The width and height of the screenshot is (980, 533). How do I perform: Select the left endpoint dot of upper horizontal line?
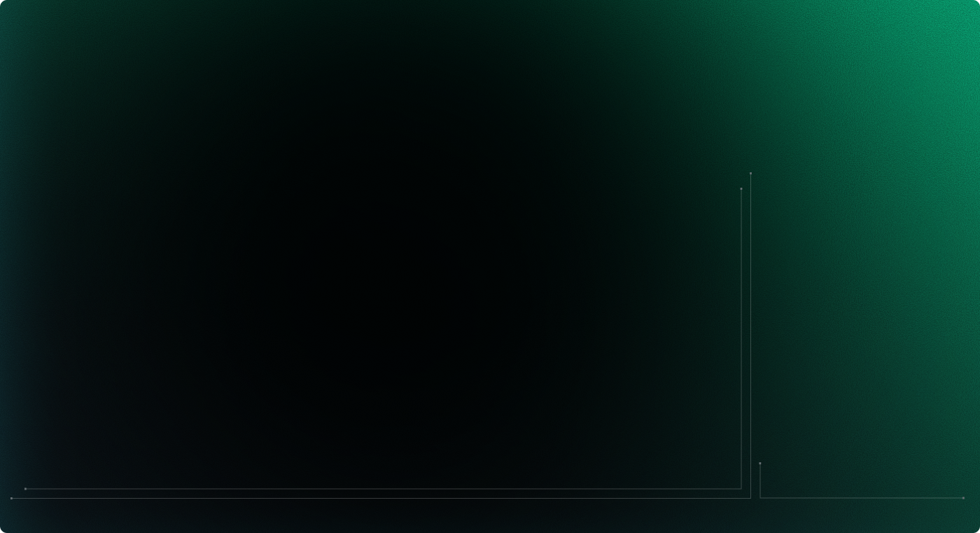click(x=25, y=489)
